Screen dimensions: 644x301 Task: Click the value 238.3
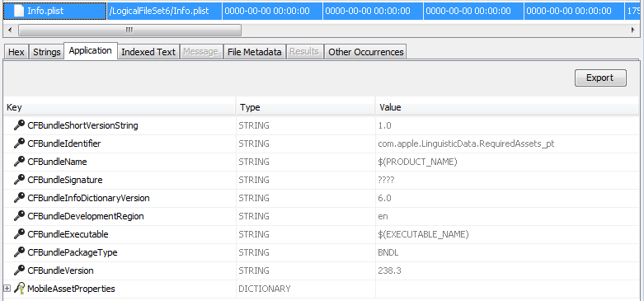[x=389, y=270]
